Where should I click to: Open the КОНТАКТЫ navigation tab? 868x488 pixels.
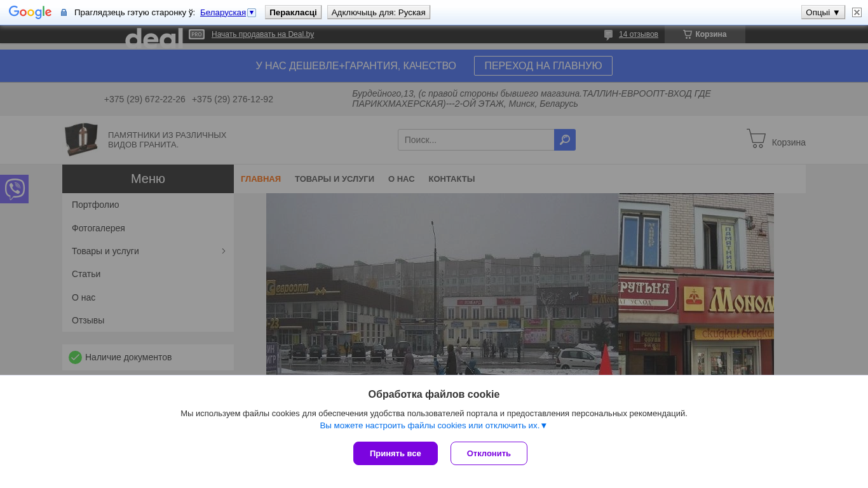[451, 179]
